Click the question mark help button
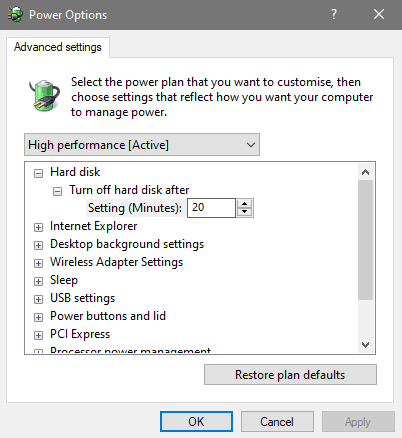Screen dimensions: 402x438 tap(334, 14)
